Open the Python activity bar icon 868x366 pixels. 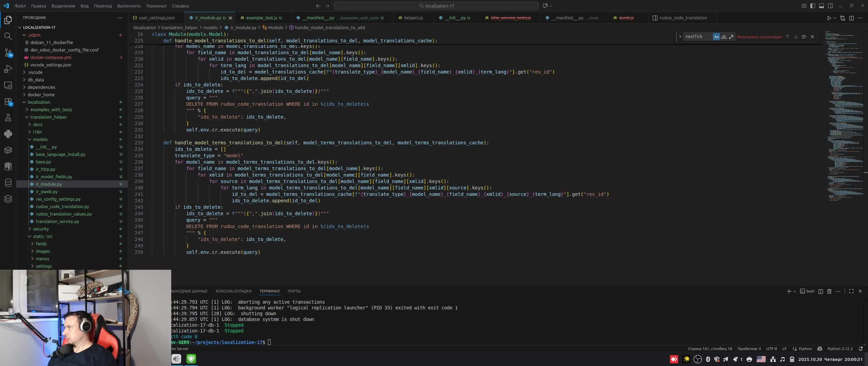(x=8, y=134)
